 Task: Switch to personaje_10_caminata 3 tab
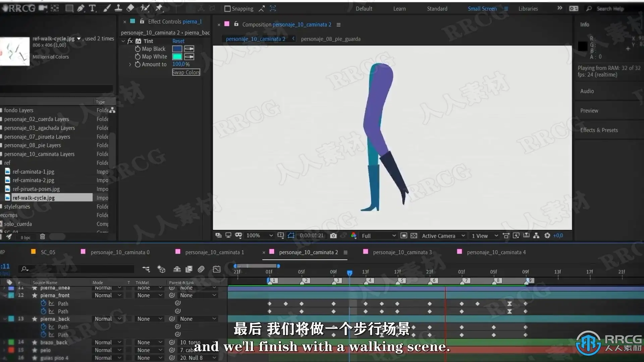402,252
